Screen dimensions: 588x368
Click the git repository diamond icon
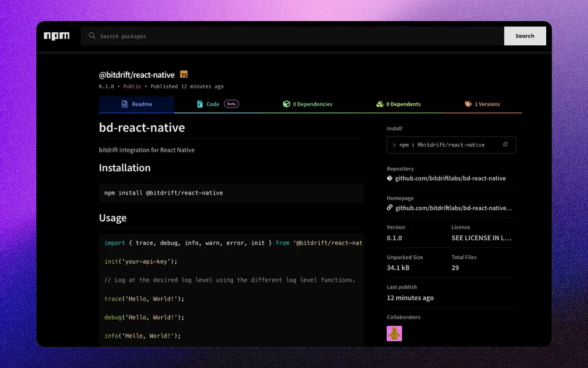(x=390, y=178)
